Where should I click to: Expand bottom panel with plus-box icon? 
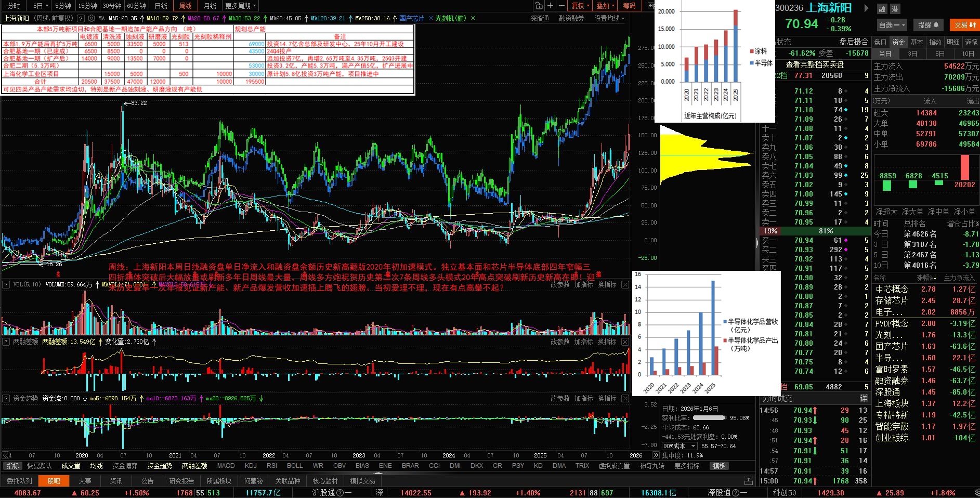point(748,481)
